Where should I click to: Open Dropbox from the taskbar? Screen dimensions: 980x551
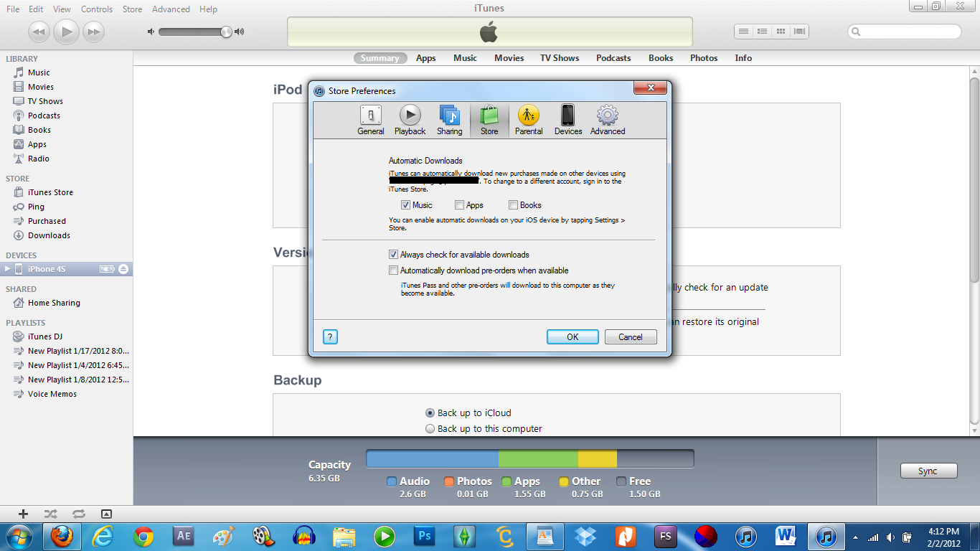585,537
